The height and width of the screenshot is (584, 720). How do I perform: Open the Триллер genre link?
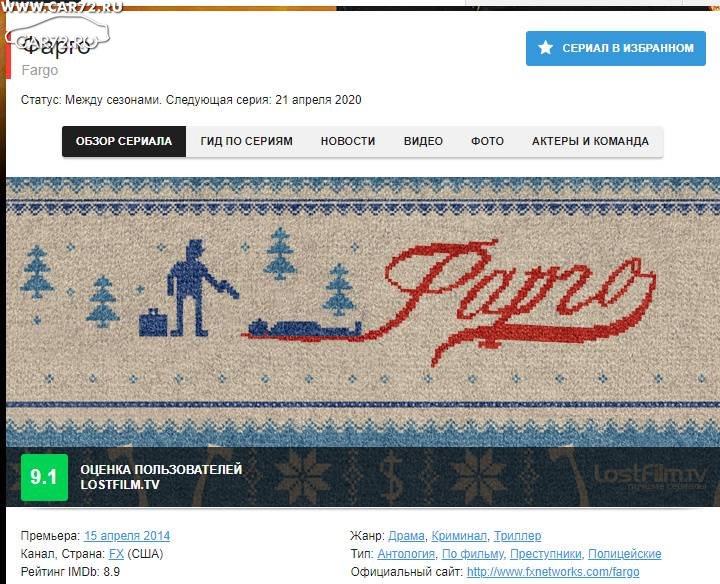click(518, 536)
